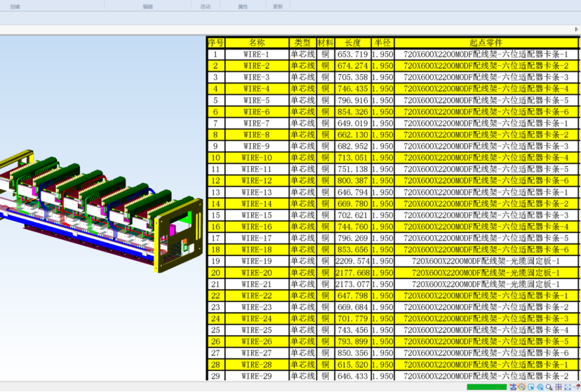
Task: Click the start part cell of WIRE-9 row
Action: [486, 146]
